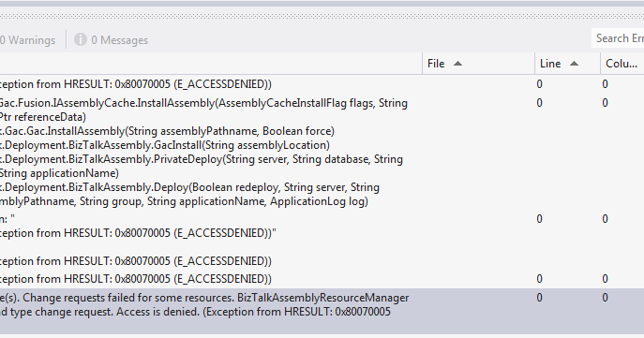
Task: Toggle the 0 Messages filter
Action: [x=111, y=39]
